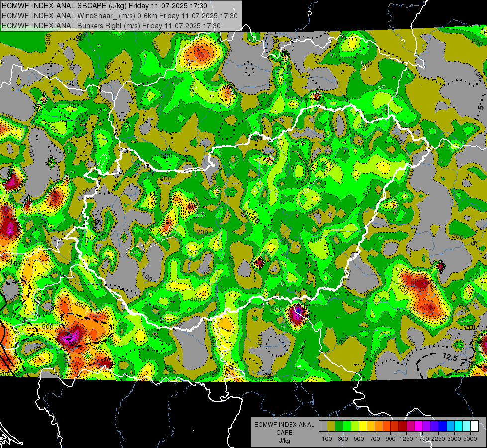The width and height of the screenshot is (487, 448).
Task: Click the J/kg unit label in legend
Action: tap(284, 441)
